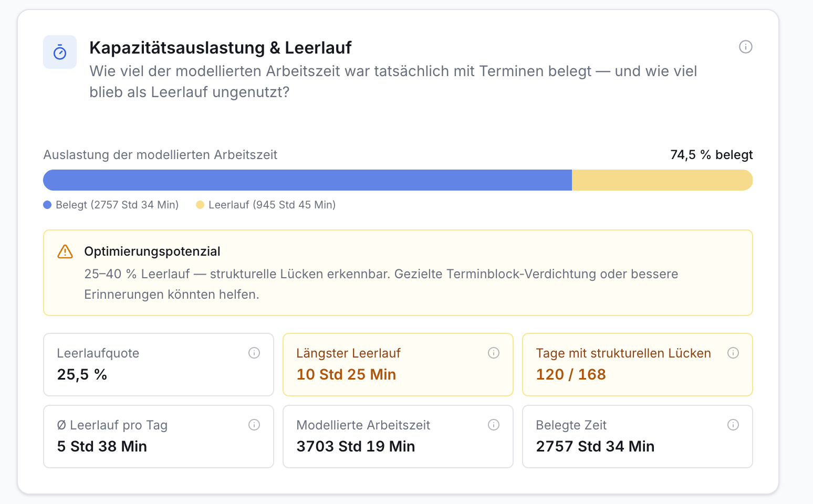Click the stopwatch icon beside Kapazitätsauslastung title
This screenshot has height=504, width=813.
pyautogui.click(x=60, y=52)
